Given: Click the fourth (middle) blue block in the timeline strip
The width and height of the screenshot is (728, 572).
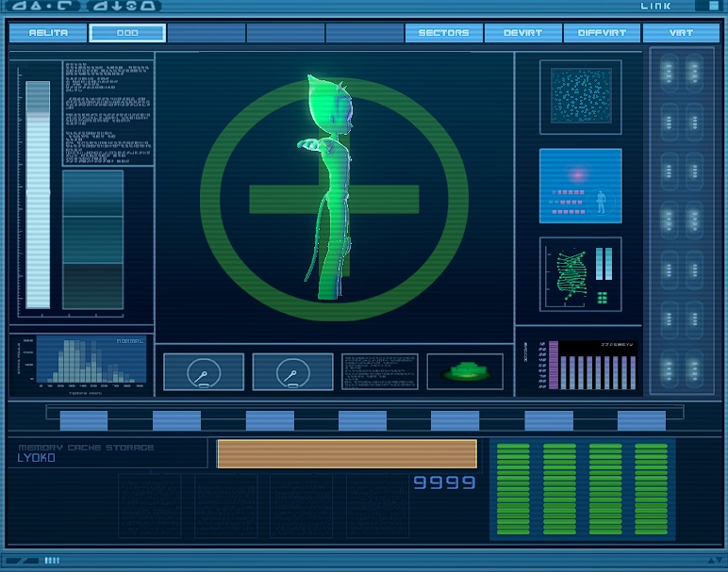Looking at the screenshot, I should [x=362, y=421].
